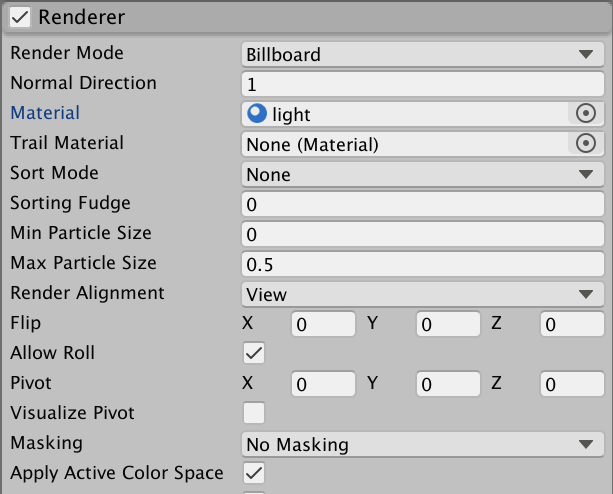The image size is (613, 494).
Task: Click the Pivot Y value field
Action: coord(448,384)
